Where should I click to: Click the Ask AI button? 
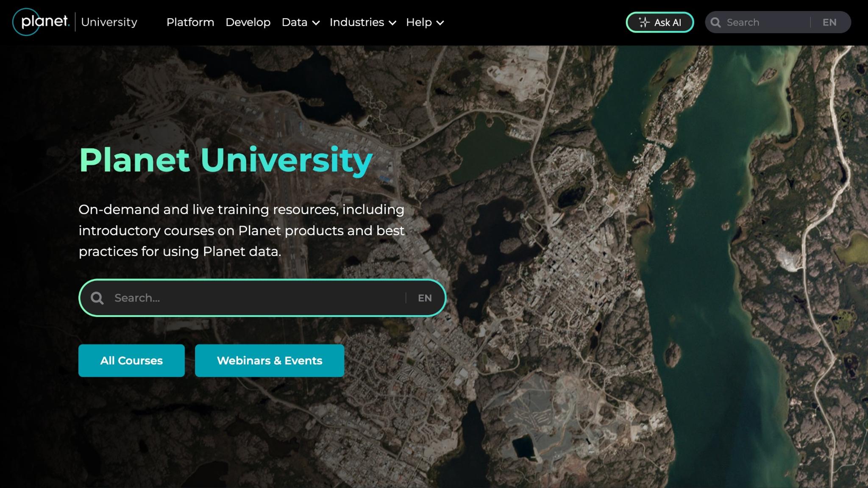coord(659,22)
